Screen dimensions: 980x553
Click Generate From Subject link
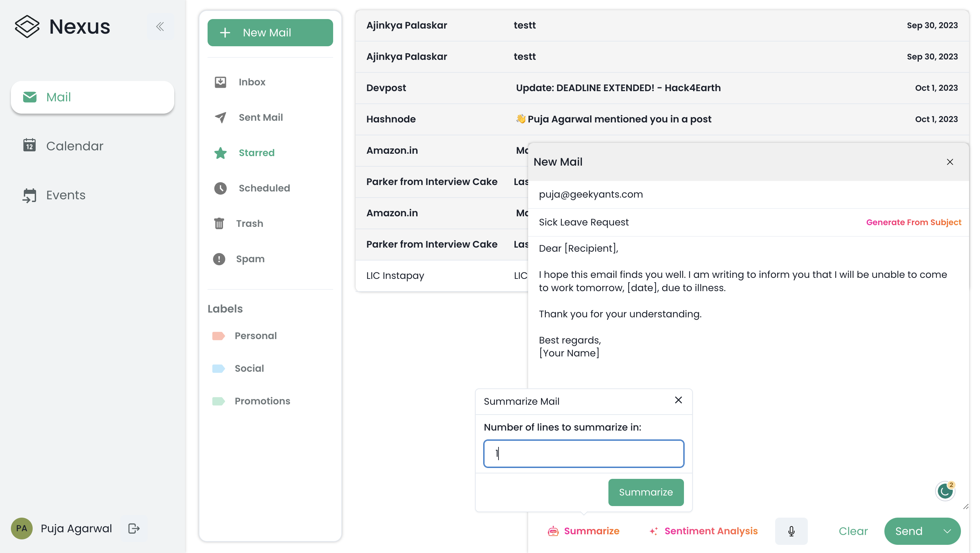[x=913, y=222]
